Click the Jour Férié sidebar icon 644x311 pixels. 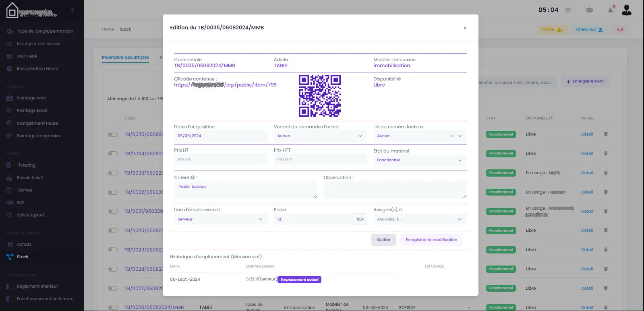coord(9,56)
